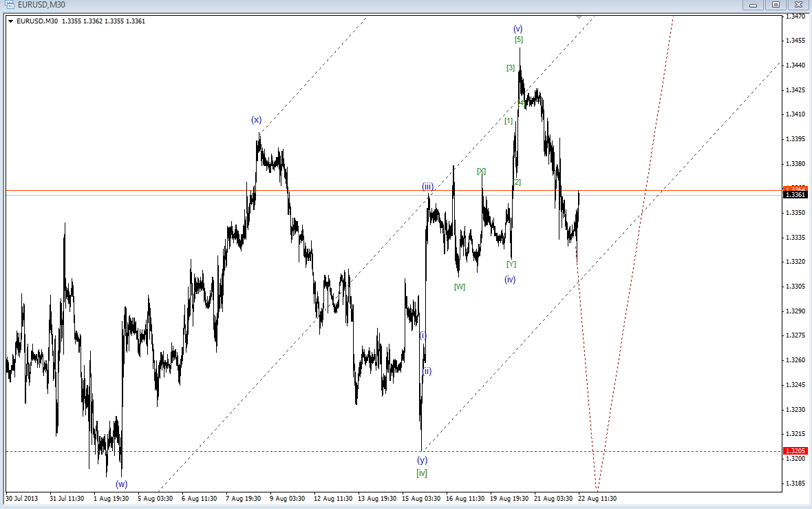
Task: Select the blue (y) wave label
Action: 423,460
